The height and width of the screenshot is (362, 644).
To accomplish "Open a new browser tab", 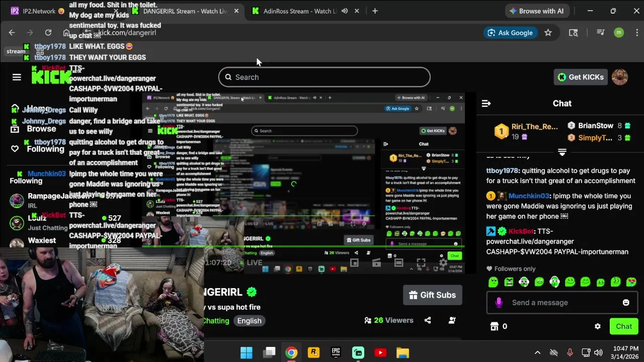I will point(375,11).
